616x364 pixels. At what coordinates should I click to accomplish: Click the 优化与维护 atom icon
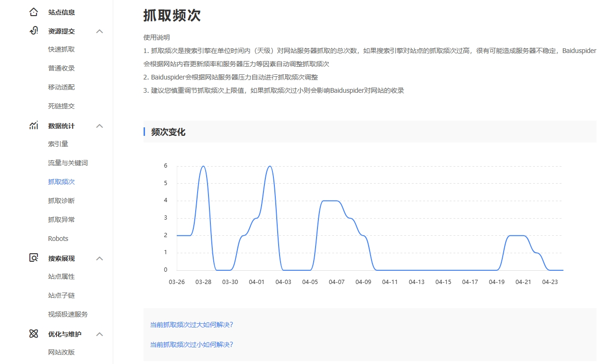click(x=34, y=334)
